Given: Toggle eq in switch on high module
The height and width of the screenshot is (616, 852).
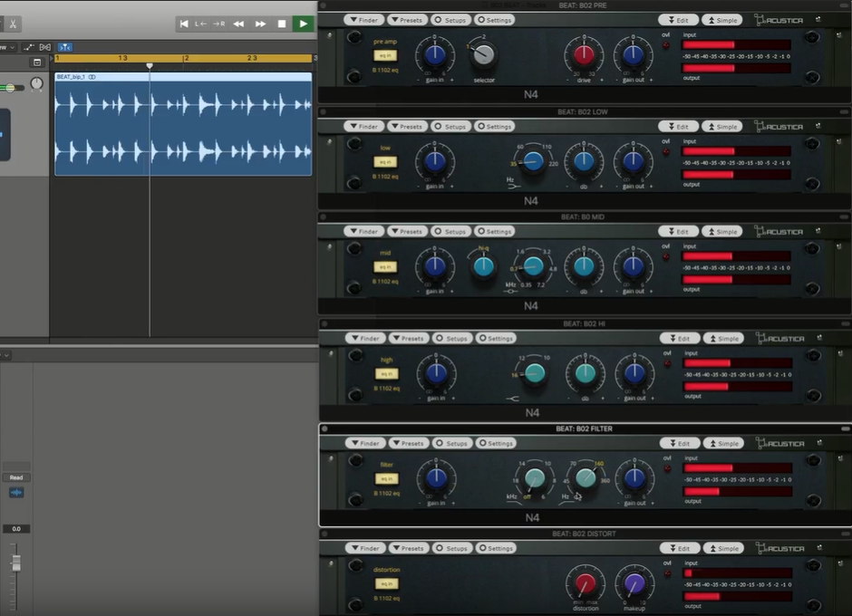Looking at the screenshot, I should click(x=387, y=374).
